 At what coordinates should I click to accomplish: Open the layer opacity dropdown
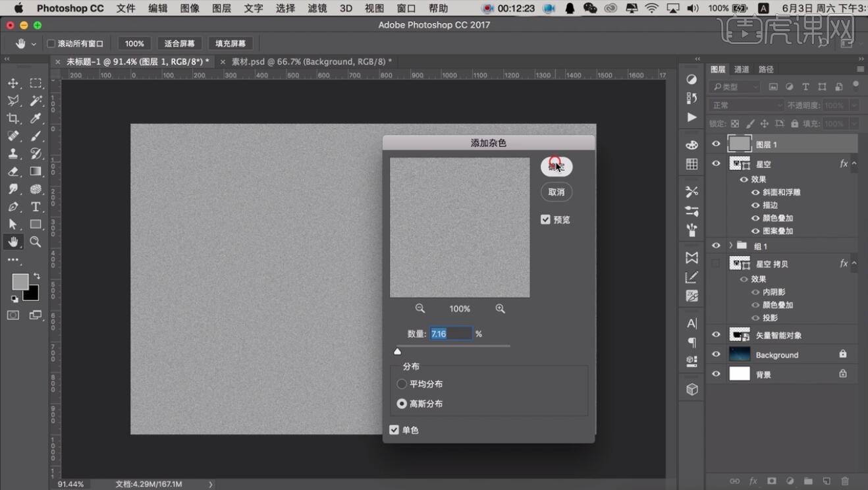854,105
